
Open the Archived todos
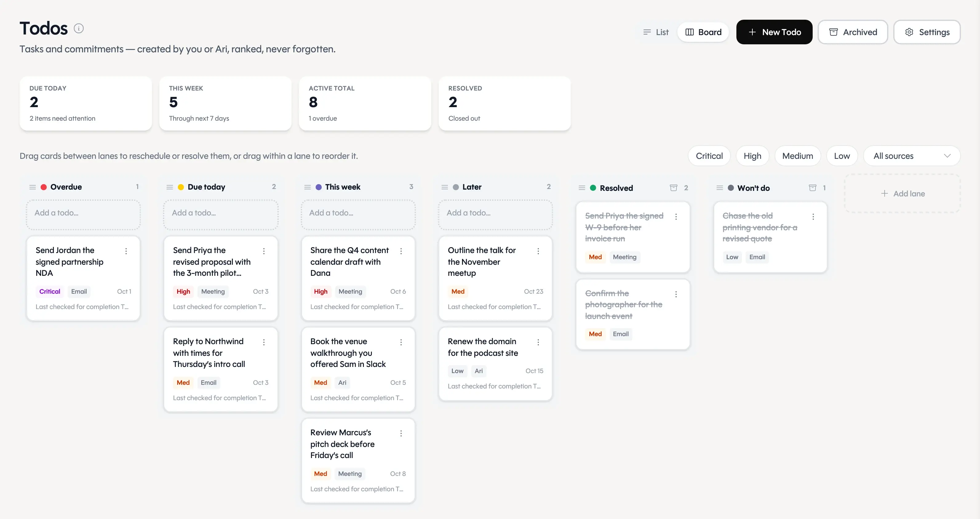[x=853, y=32]
